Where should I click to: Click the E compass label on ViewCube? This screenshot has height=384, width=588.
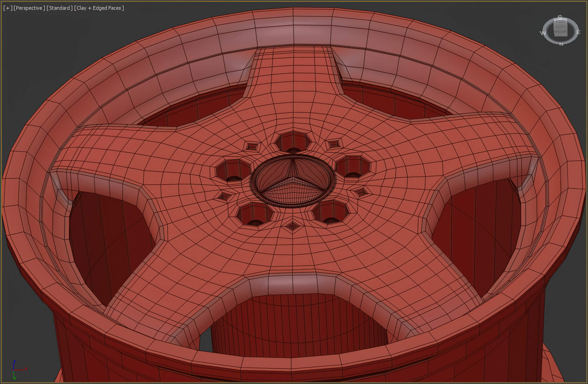pos(578,32)
